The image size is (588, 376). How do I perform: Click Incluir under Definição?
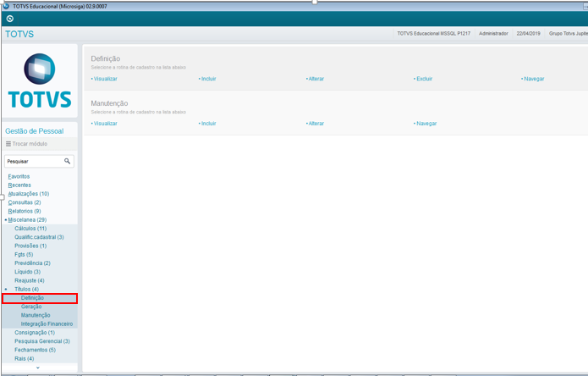click(208, 79)
